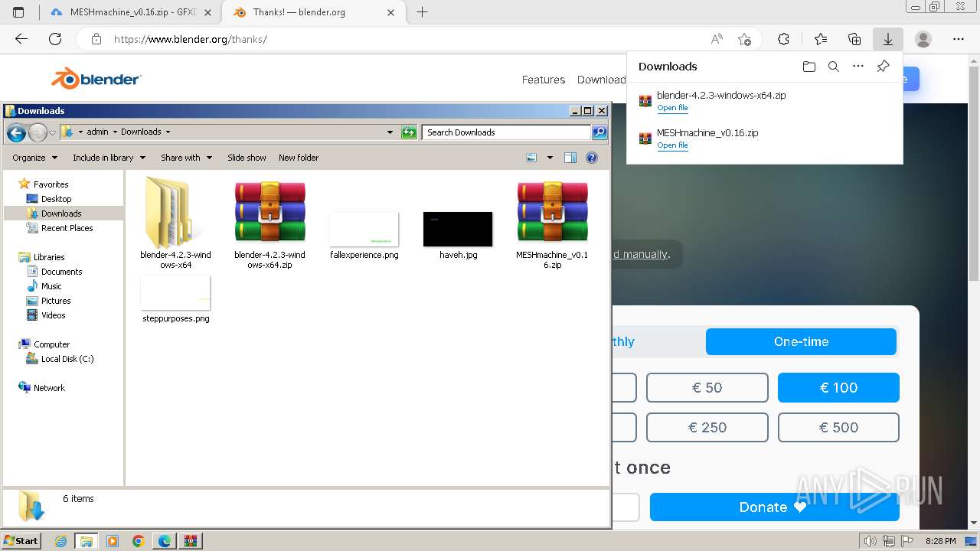Select the One-time donation option
The height and width of the screenshot is (551, 980).
801,341
